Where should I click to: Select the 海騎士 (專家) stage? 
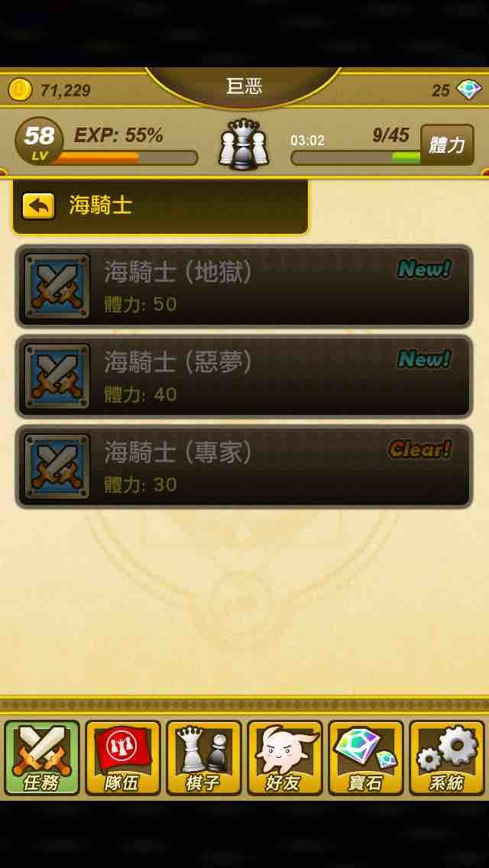[x=244, y=467]
